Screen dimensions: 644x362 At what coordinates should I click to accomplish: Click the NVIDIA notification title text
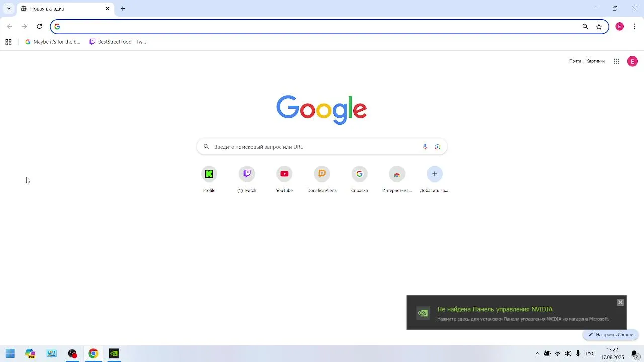(495, 309)
